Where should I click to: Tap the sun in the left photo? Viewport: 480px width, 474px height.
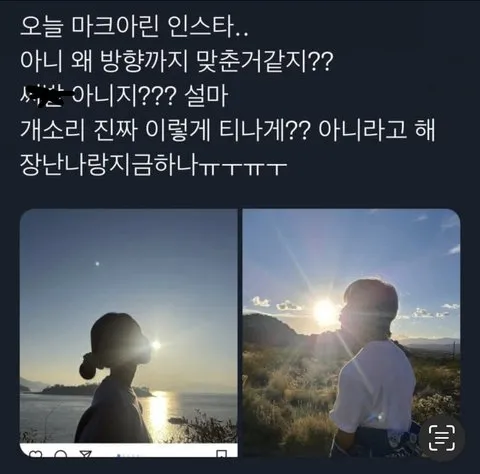coord(155,344)
